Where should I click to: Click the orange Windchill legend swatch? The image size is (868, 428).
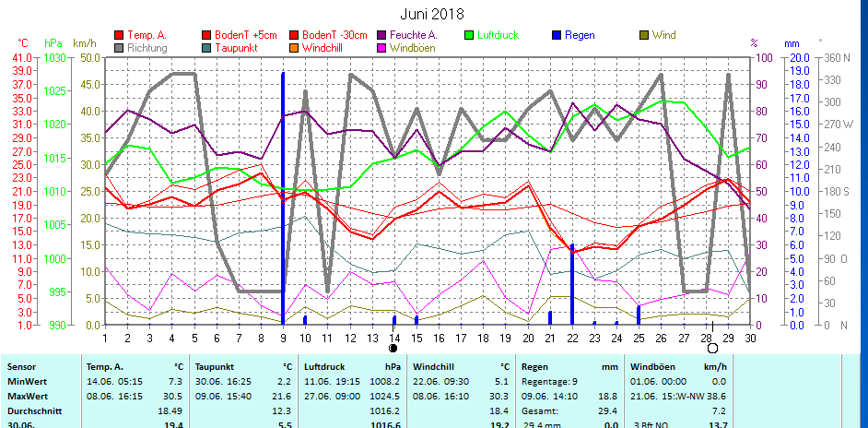point(293,48)
